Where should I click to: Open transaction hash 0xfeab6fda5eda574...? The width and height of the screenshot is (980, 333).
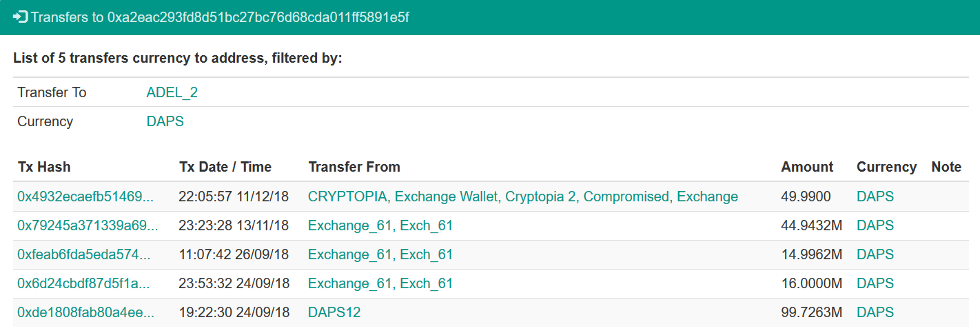(x=84, y=254)
